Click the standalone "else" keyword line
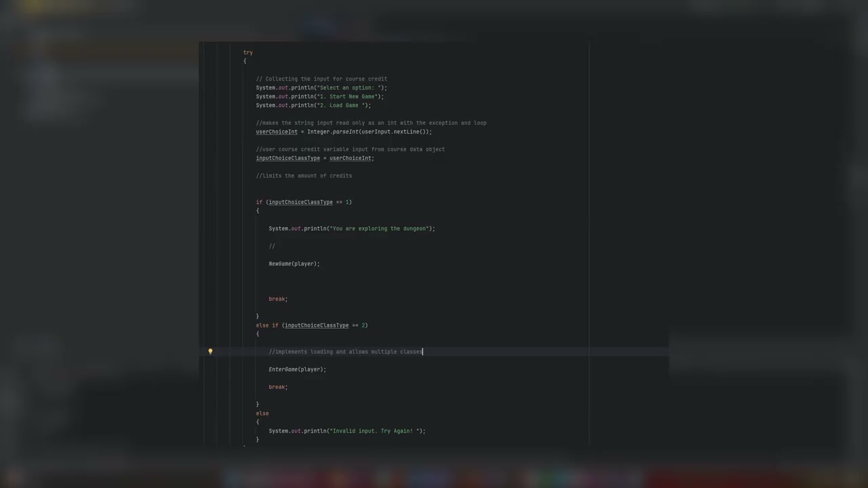The image size is (868, 488). (262, 413)
